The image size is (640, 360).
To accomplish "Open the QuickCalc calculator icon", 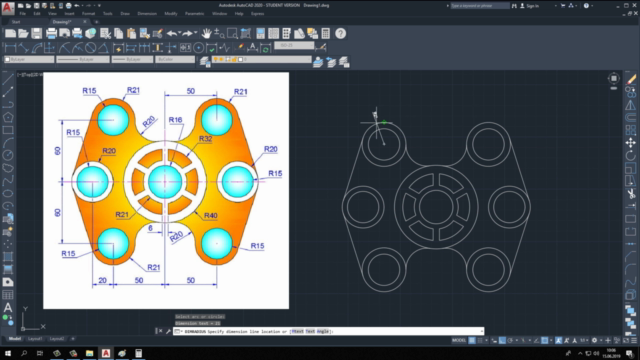I will tap(326, 33).
